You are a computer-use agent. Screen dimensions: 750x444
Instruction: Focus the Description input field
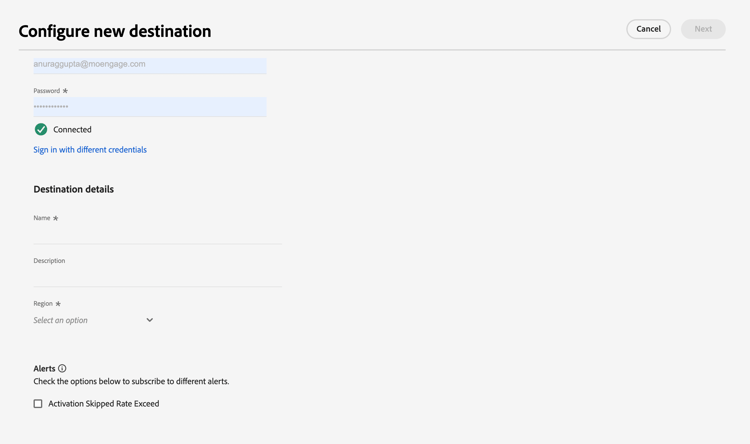pos(157,277)
